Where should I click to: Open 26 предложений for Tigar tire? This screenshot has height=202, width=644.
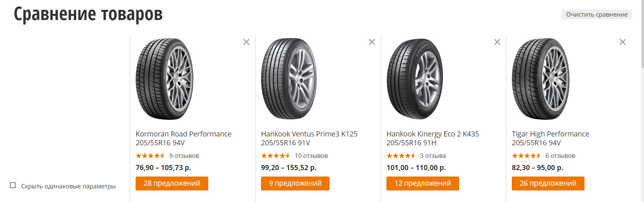point(548,183)
